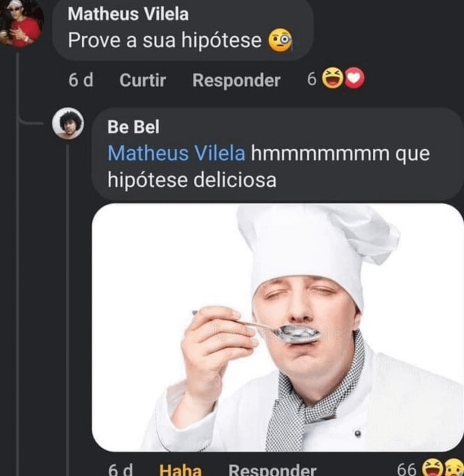Toggle the Haha reaction on Be Bel's reply

[180, 469]
